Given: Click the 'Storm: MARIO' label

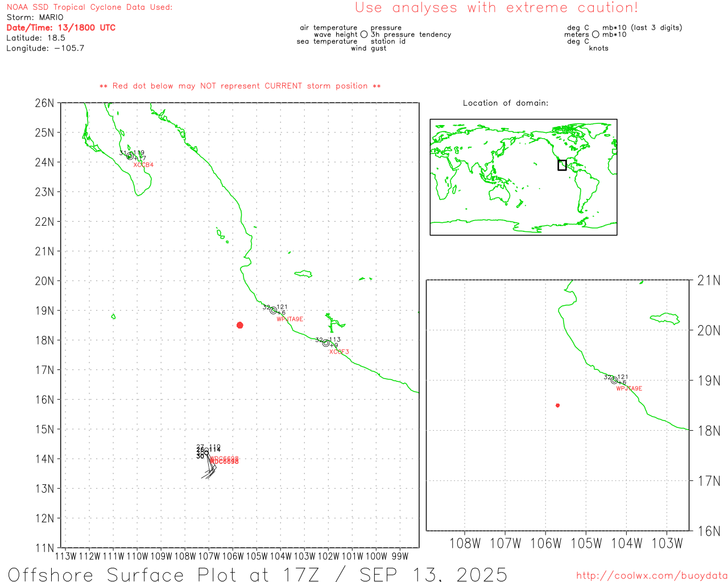Looking at the screenshot, I should coord(35,18).
